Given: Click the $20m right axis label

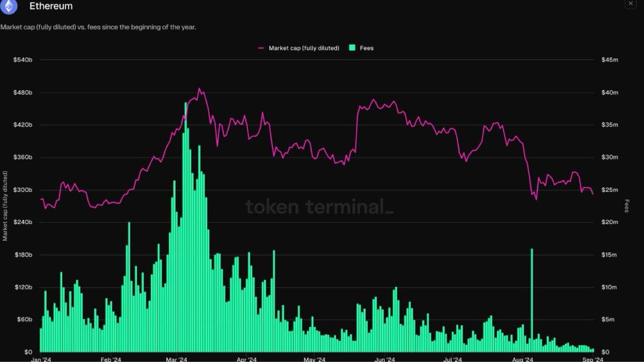Looking at the screenshot, I should 609,222.
